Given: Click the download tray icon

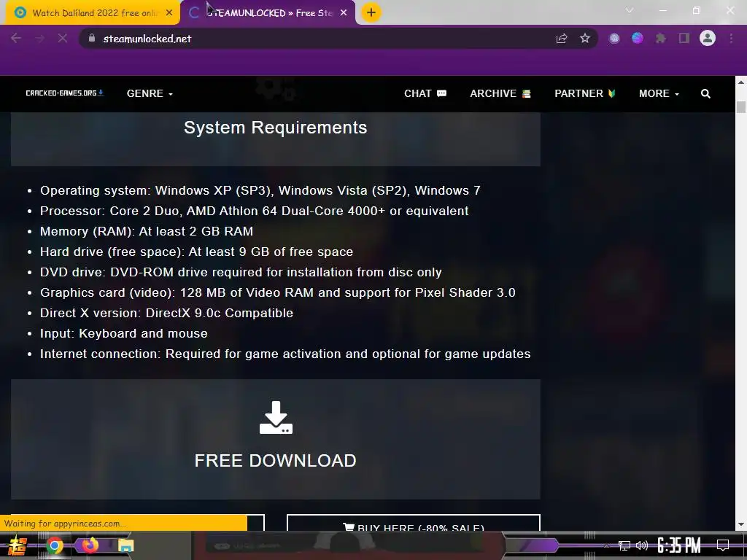Looking at the screenshot, I should [x=276, y=418].
